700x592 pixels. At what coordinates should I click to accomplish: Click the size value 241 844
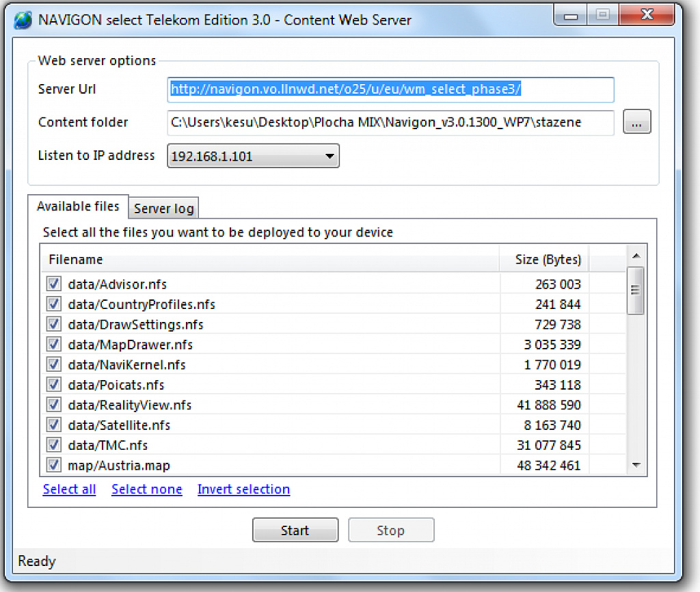tap(558, 304)
